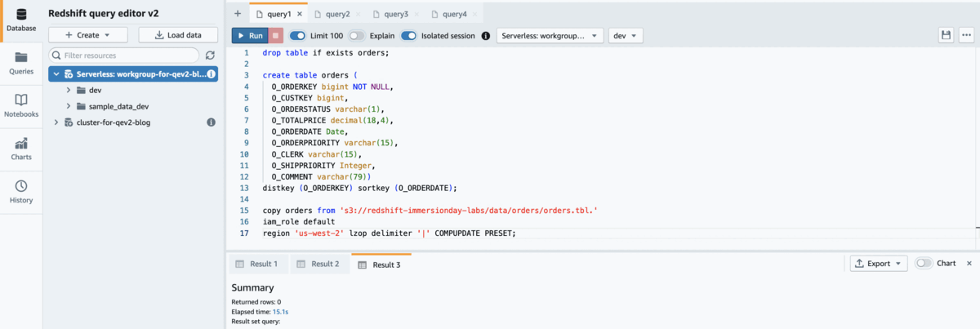Switch to the query4 tab
Image resolution: width=980 pixels, height=329 pixels.
(454, 15)
